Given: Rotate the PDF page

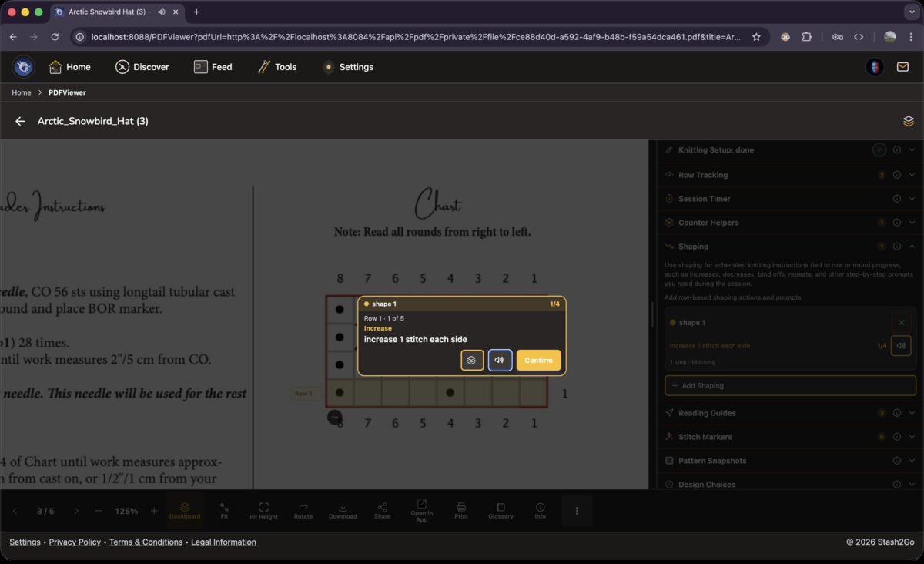Looking at the screenshot, I should coord(303,510).
